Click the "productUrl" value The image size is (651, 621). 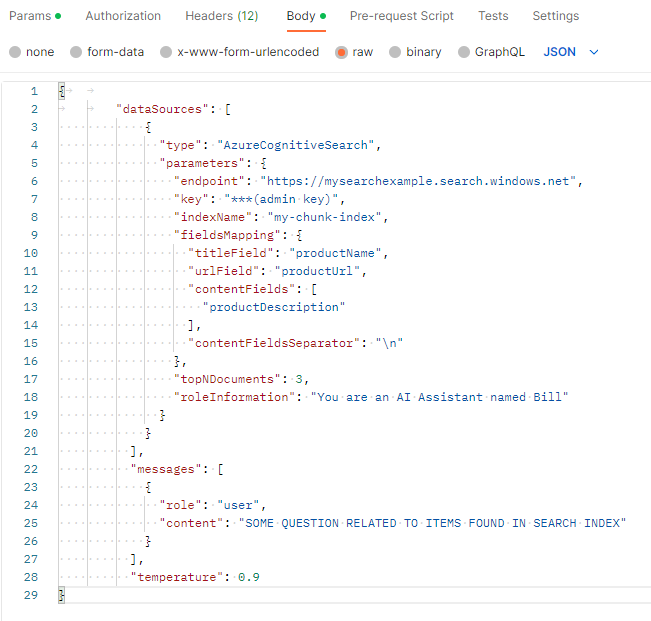pyautogui.click(x=317, y=271)
